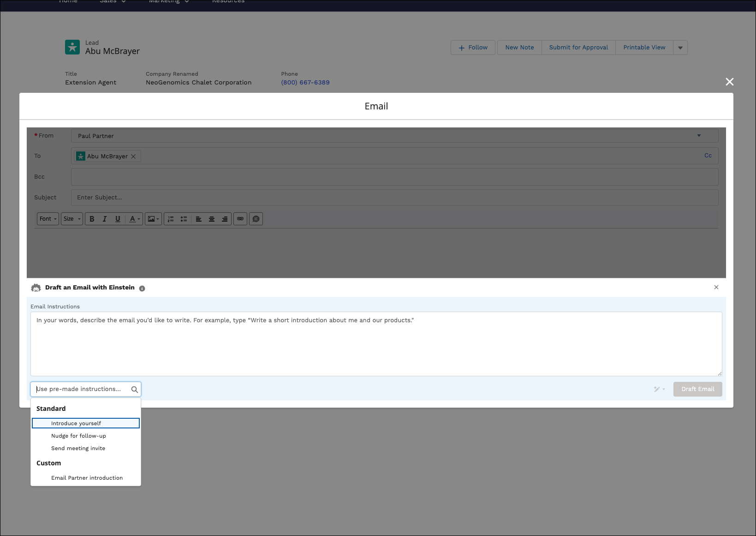The image size is (756, 536).
Task: Open the Resources navigation tab
Action: coord(228,2)
